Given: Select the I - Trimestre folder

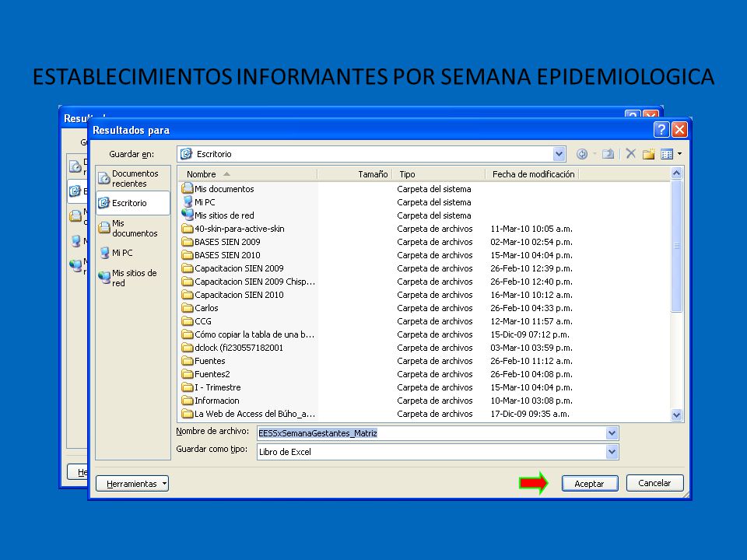Looking at the screenshot, I should pyautogui.click(x=212, y=387).
